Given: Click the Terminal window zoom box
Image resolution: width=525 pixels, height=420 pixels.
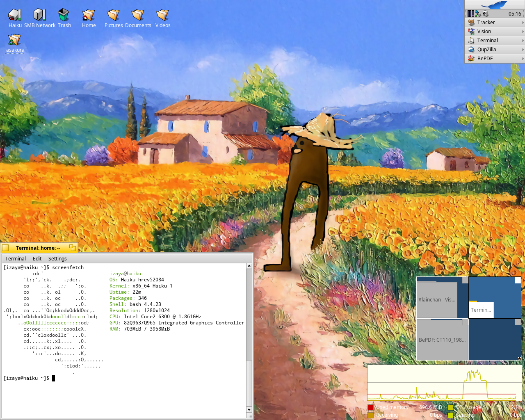Looking at the screenshot, I should pyautogui.click(x=73, y=248).
